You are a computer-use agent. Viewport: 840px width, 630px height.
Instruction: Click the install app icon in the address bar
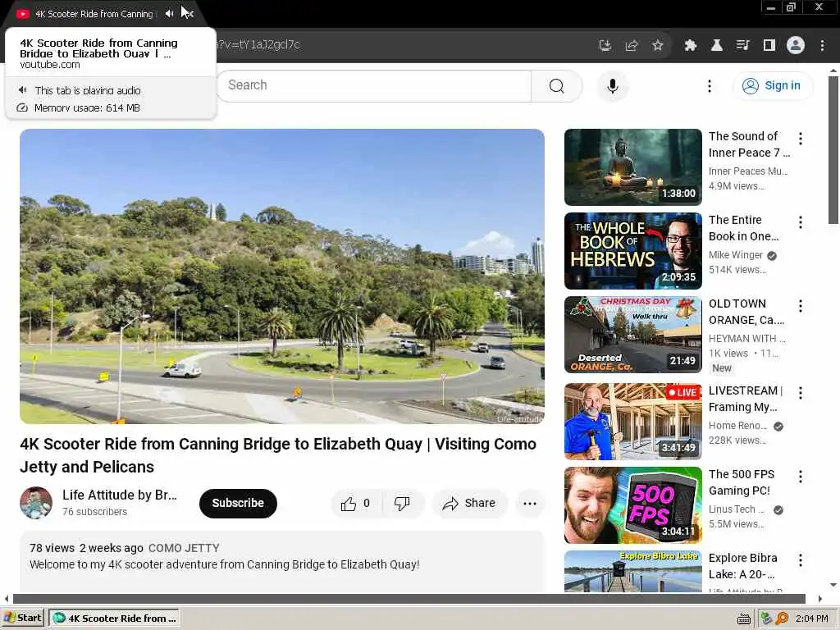605,46
